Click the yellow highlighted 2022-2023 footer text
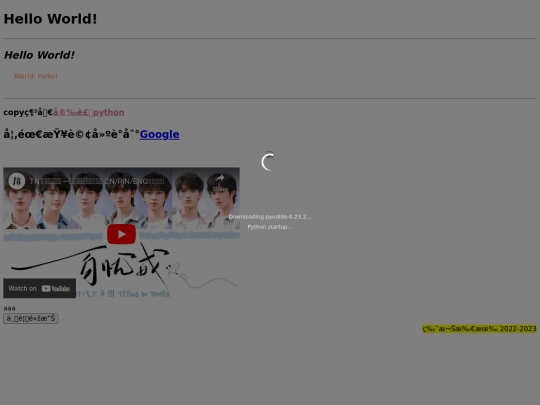The width and height of the screenshot is (540, 405). (479, 329)
